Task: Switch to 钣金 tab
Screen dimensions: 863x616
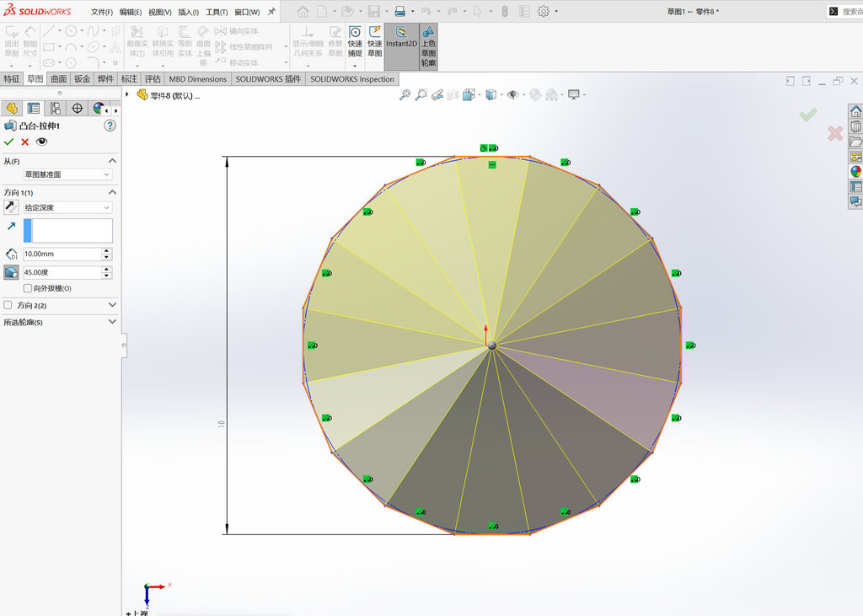Action: pyautogui.click(x=82, y=78)
